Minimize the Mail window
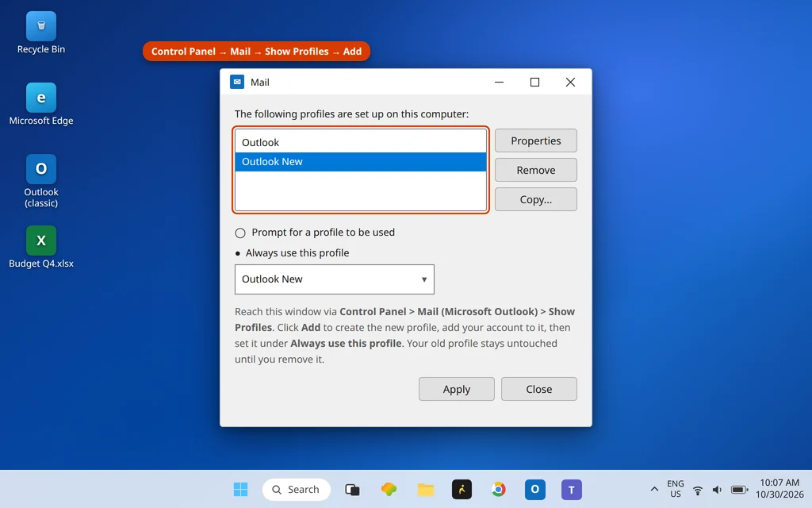 pyautogui.click(x=500, y=82)
